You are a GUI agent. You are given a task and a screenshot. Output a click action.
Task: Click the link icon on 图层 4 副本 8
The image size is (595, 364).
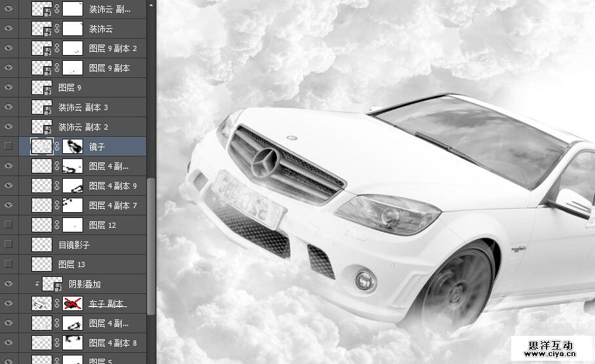pos(57,343)
